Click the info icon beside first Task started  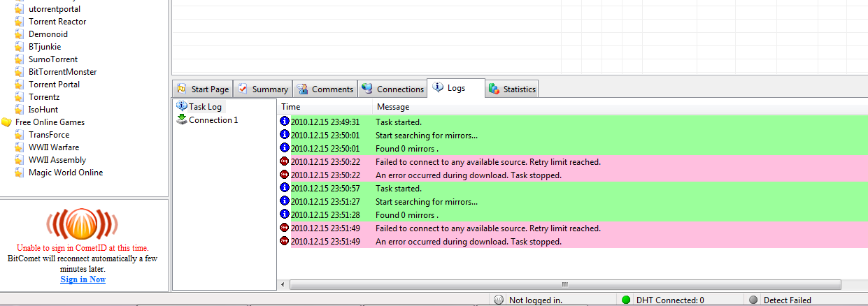285,122
